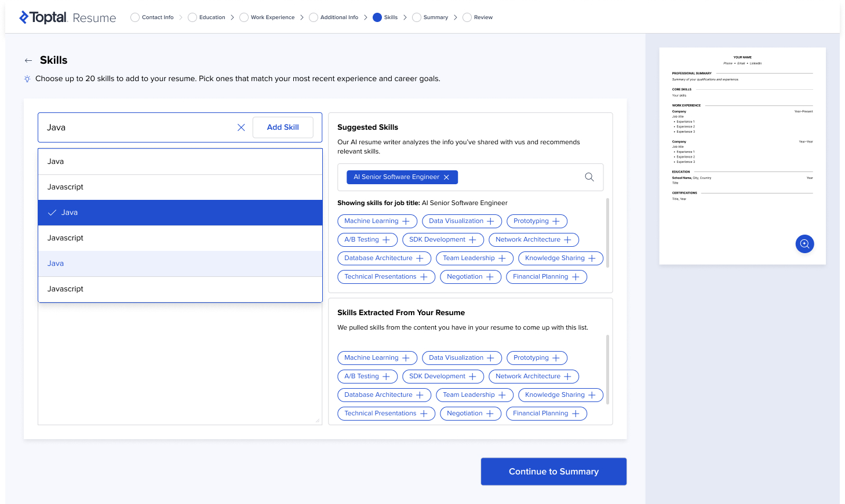Add Network Architecture from Extracted Resume Skills
The width and height of the screenshot is (845, 504).
tap(534, 377)
